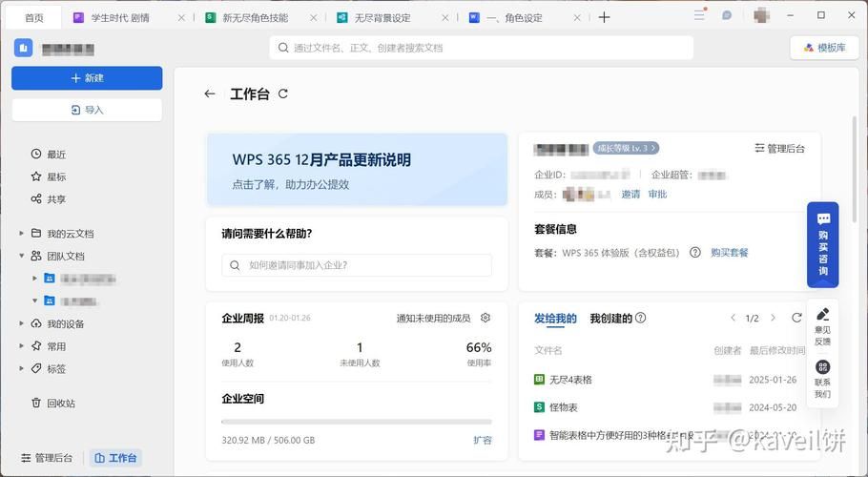Close the 新无尽角色技能 tab
Image resolution: width=868 pixels, height=477 pixels.
pos(313,18)
